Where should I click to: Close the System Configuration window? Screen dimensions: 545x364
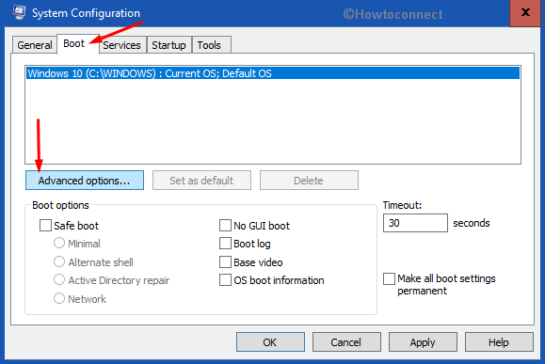pos(526,13)
